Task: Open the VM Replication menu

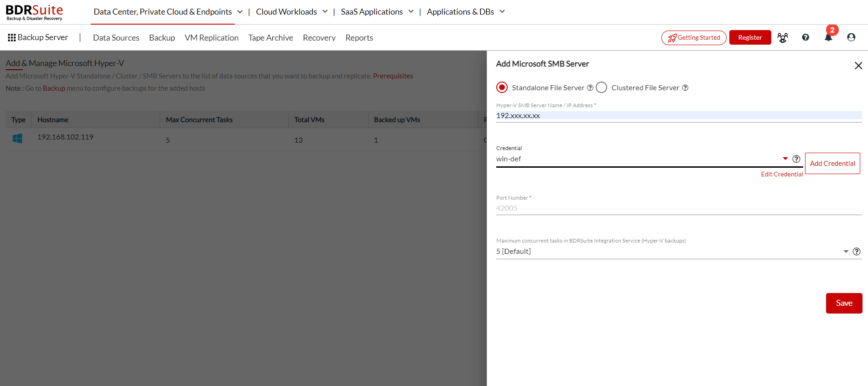Action: point(212,38)
